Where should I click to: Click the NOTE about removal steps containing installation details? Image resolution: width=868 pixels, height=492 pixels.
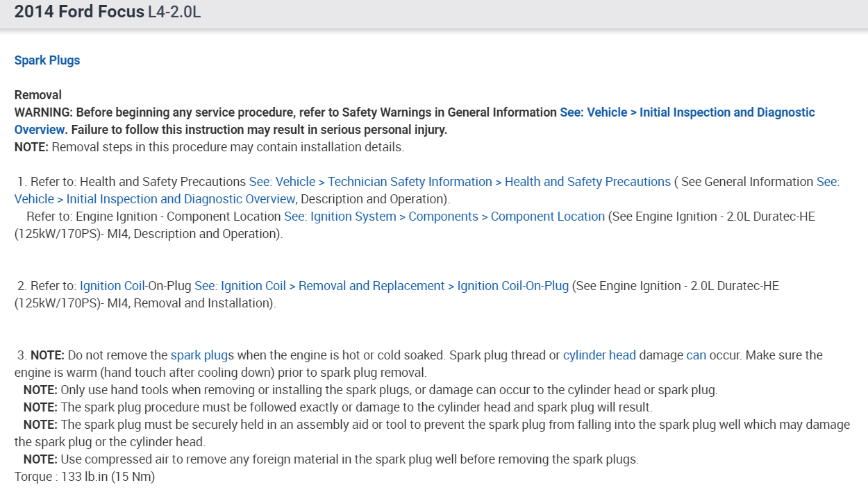(209, 147)
